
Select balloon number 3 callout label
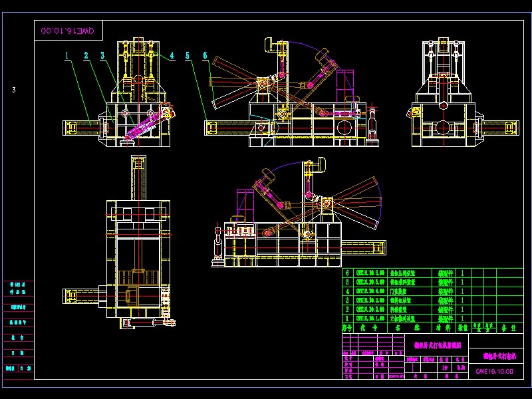coord(102,55)
